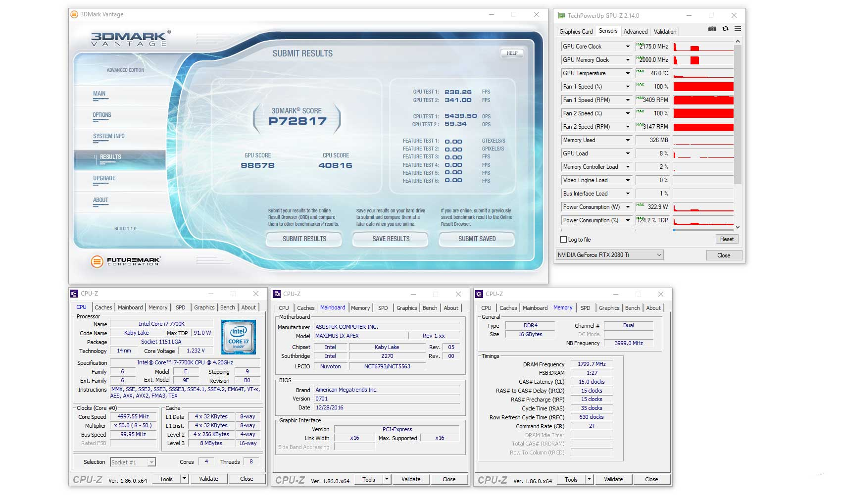This screenshot has height=504, width=841.
Task: Click Reset in the GPU-Z sensors panel
Action: click(727, 239)
